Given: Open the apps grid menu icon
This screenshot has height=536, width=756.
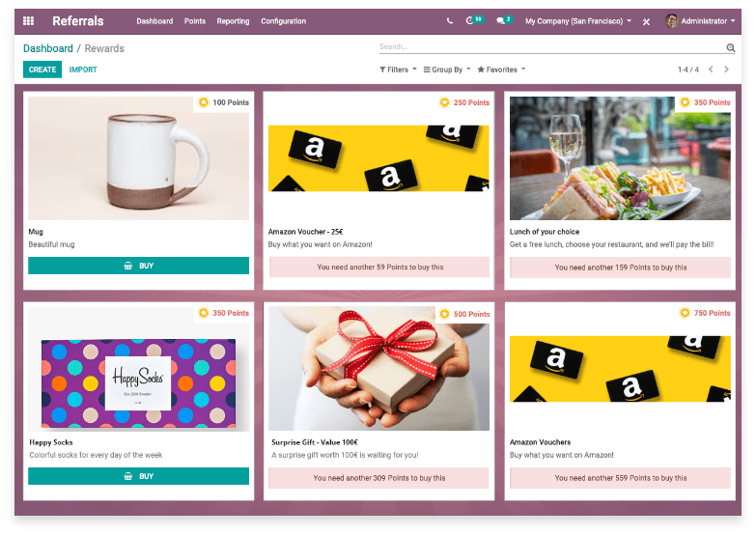Looking at the screenshot, I should coord(28,20).
